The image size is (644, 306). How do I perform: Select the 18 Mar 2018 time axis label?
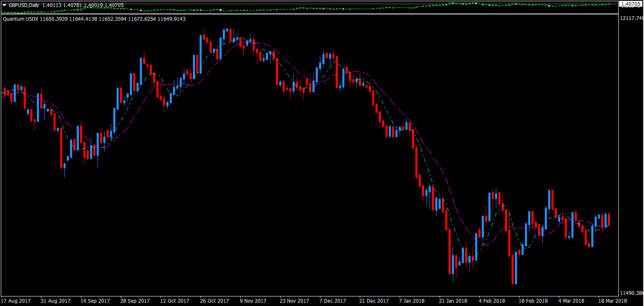coord(612,301)
